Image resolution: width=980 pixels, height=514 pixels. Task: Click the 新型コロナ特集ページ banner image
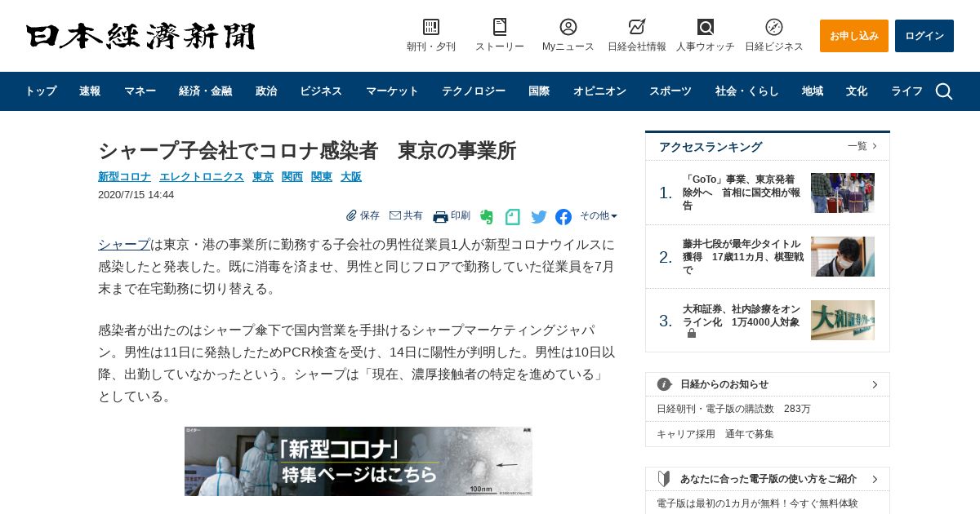(x=359, y=461)
